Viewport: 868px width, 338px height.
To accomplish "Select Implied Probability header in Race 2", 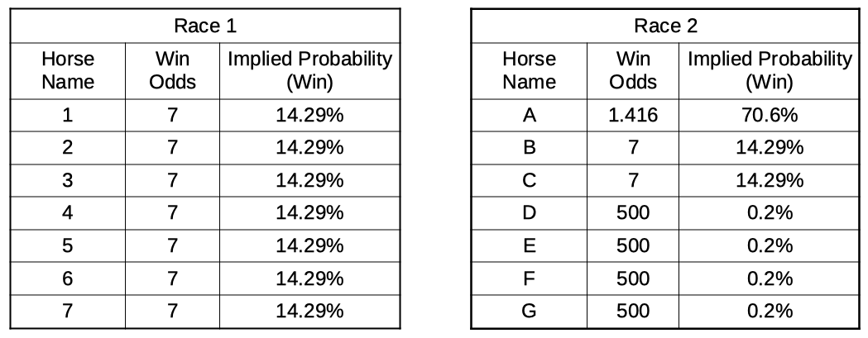I will [x=770, y=71].
